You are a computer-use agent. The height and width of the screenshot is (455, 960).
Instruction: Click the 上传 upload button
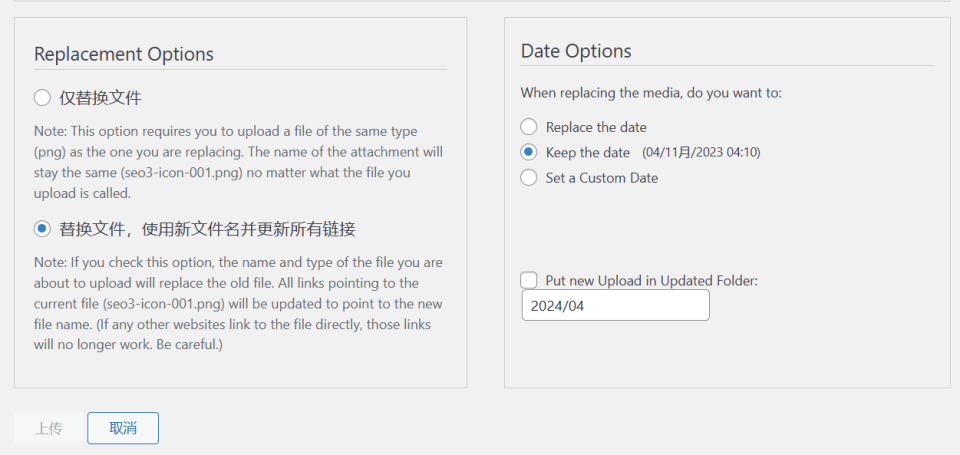click(x=48, y=428)
